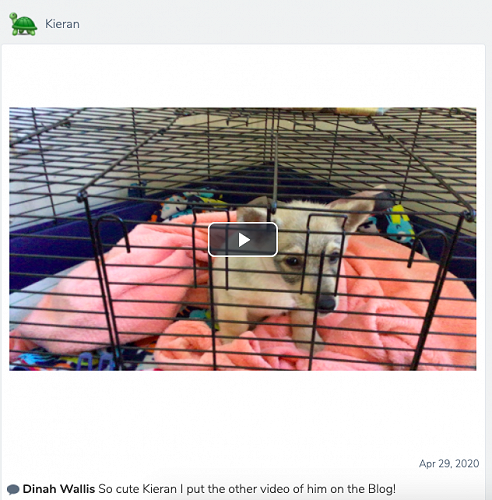Click the green turtle avatar icon
The width and height of the screenshot is (492, 500).
pos(23,24)
